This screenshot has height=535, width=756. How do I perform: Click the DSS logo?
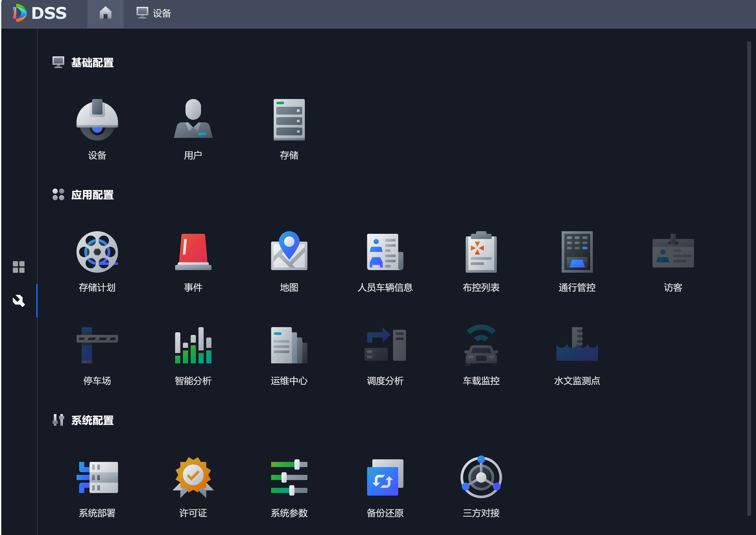coord(39,13)
